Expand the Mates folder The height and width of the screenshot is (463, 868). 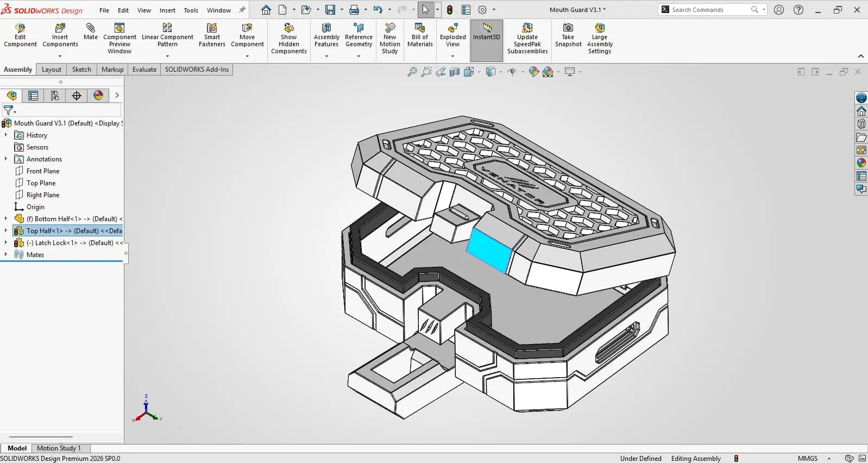pos(6,254)
